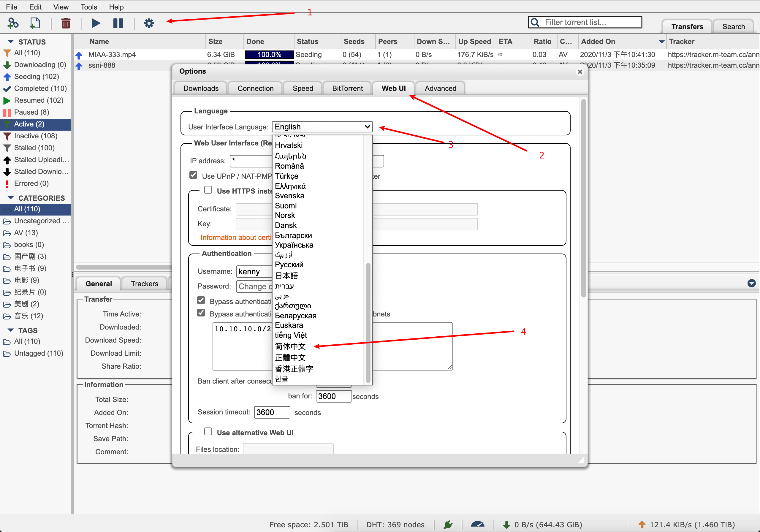Select 简体中文 from language list
The width and height of the screenshot is (760, 532).
point(290,347)
